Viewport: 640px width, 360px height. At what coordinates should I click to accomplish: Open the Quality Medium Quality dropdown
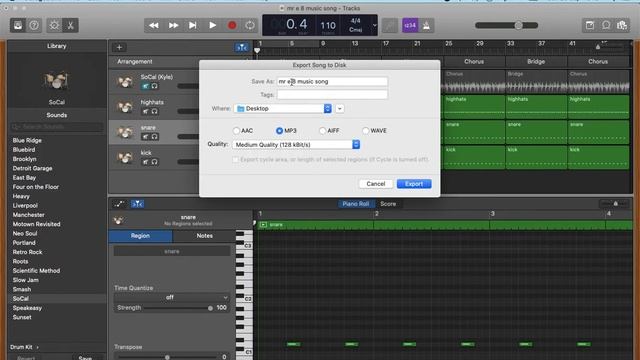click(296, 144)
